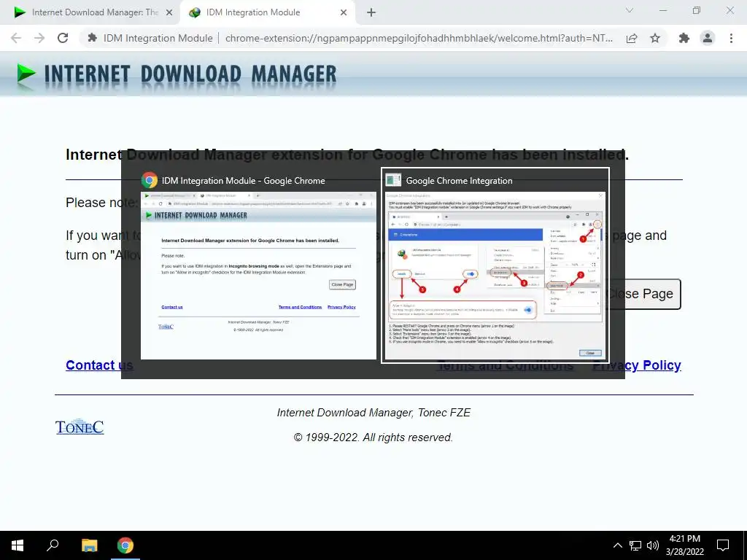Close the Internet Download Manager tab

pos(169,12)
